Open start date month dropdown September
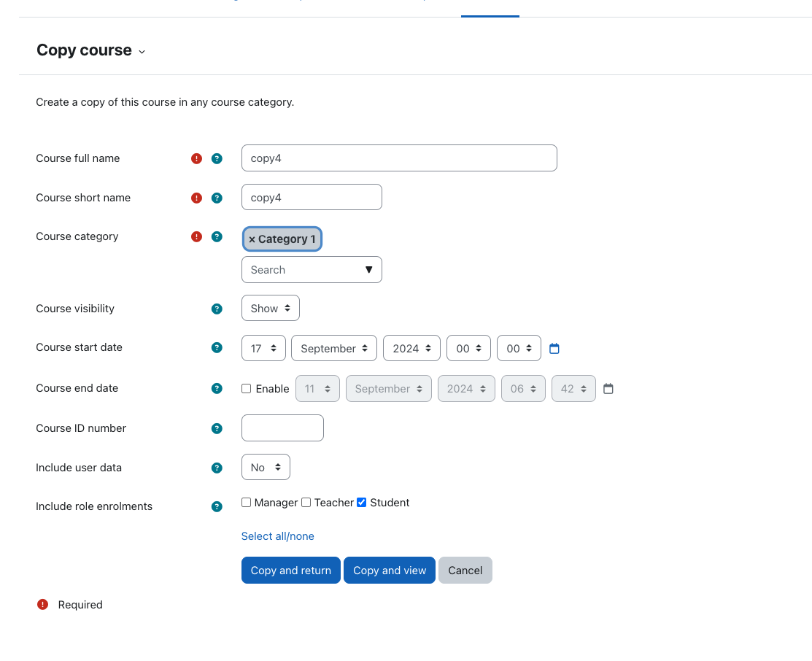 334,348
